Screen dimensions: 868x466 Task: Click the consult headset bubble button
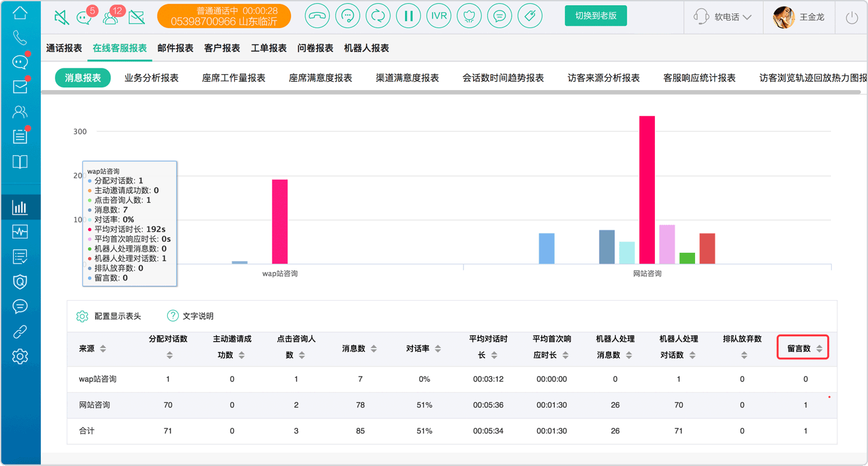tap(348, 16)
